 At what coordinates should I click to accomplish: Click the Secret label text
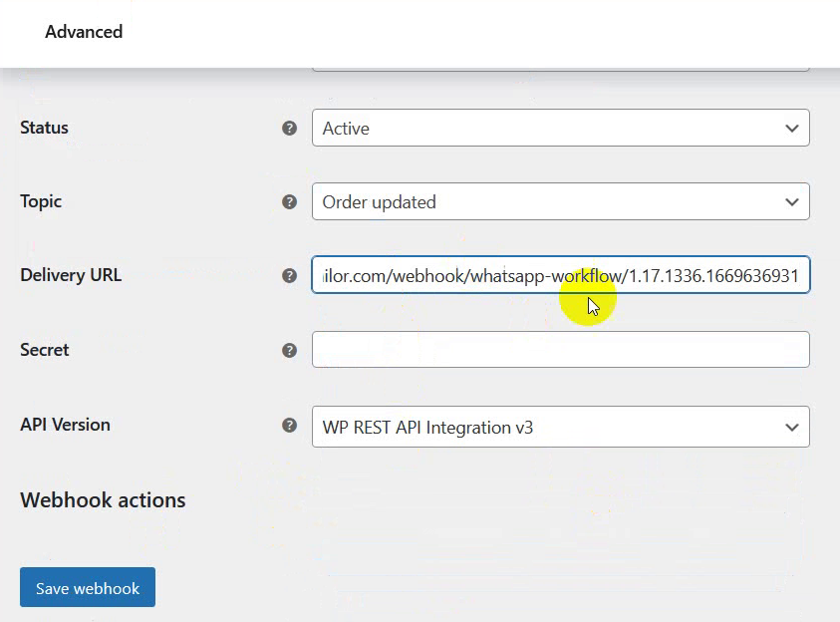pos(45,350)
